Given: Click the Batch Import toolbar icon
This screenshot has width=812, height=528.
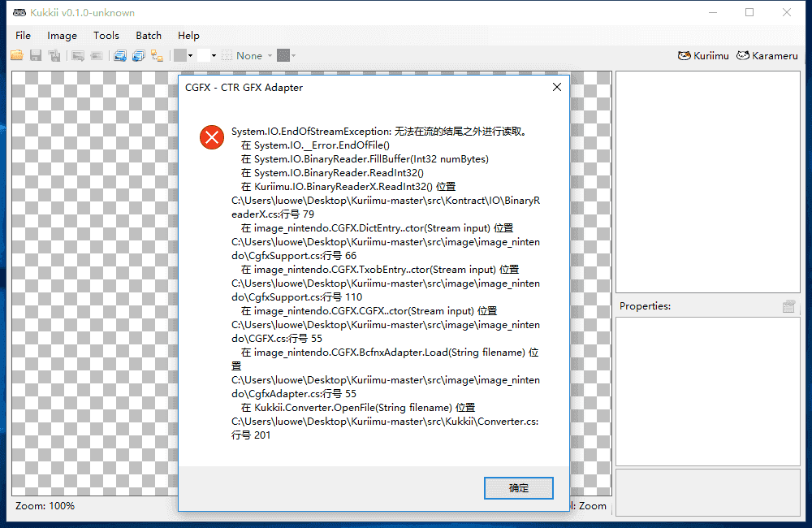Looking at the screenshot, I should point(139,55).
